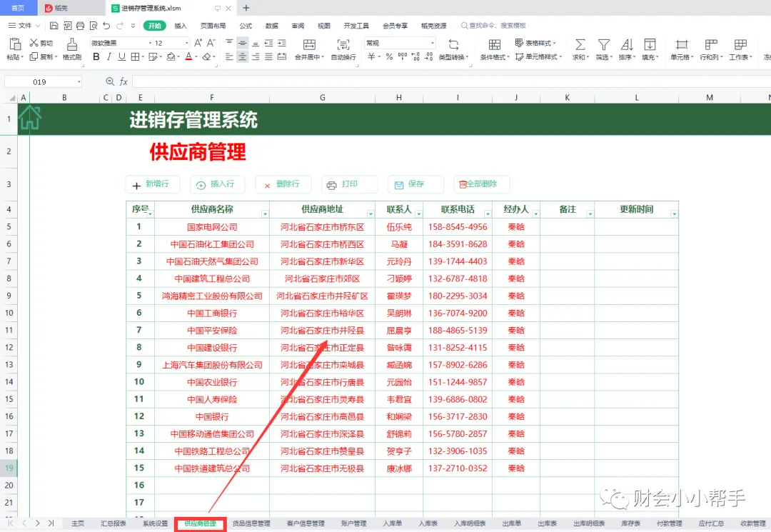Image resolution: width=771 pixels, height=532 pixels.
Task: Click the Print Preview icon
Action: (x=94, y=26)
